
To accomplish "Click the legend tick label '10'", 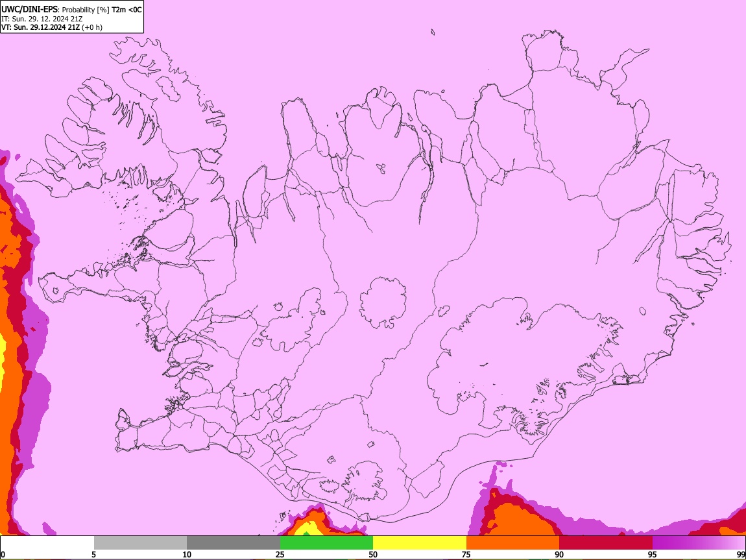I will [x=187, y=554].
